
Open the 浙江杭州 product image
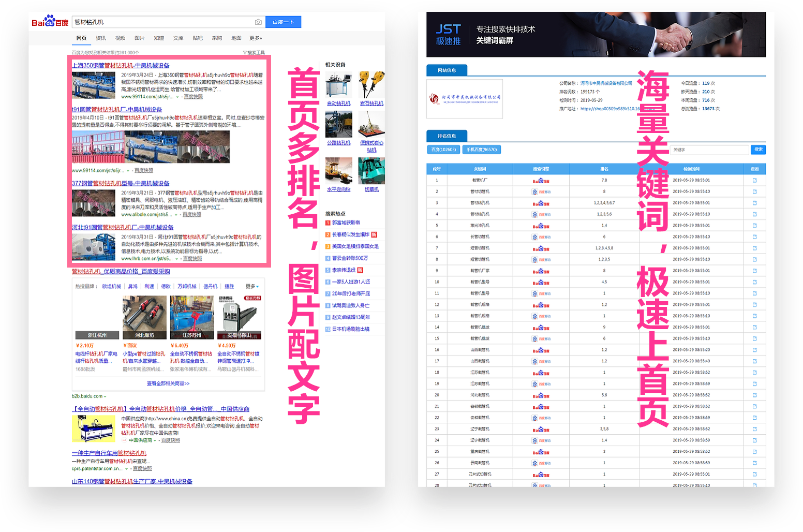[97, 318]
